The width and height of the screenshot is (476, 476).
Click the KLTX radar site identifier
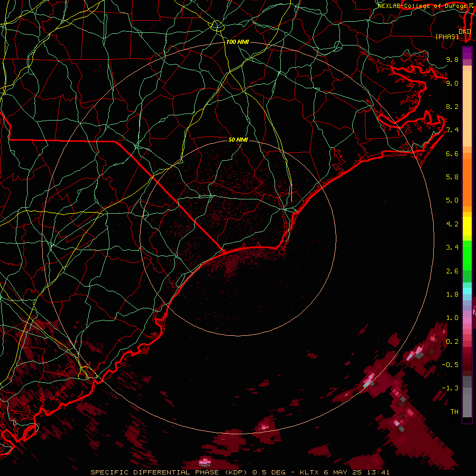[x=309, y=472]
